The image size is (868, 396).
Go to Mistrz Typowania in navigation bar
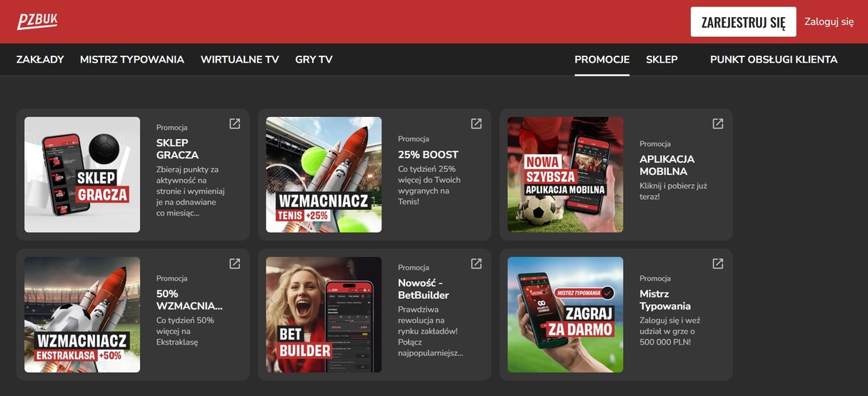(x=132, y=60)
